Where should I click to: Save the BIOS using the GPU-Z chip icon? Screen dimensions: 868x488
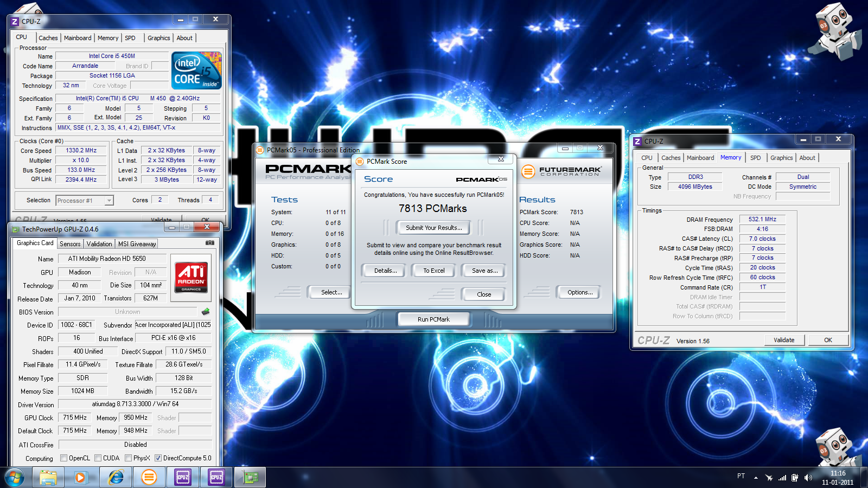point(206,311)
